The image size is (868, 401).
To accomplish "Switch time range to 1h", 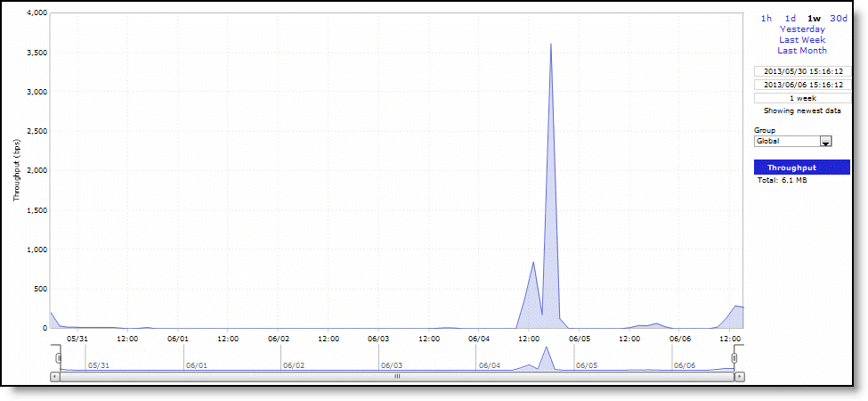I will 767,18.
